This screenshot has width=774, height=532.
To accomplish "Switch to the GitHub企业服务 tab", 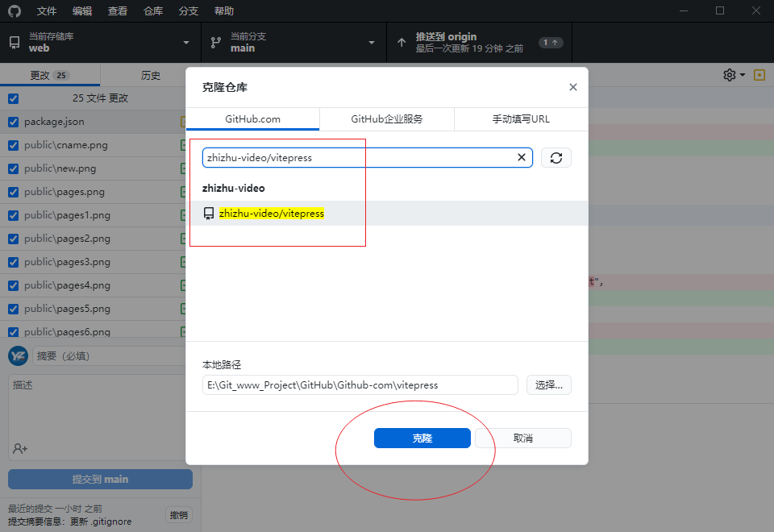I will pos(387,119).
